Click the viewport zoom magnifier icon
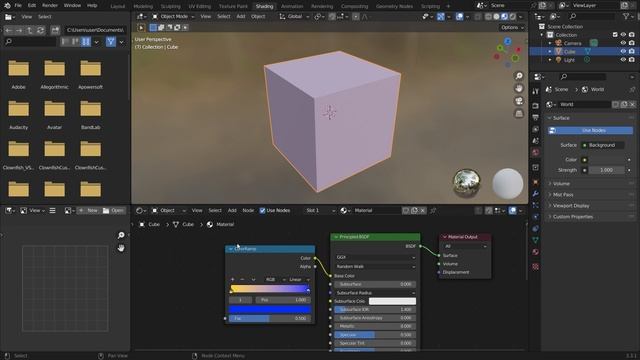The height and width of the screenshot is (360, 640). [x=519, y=76]
